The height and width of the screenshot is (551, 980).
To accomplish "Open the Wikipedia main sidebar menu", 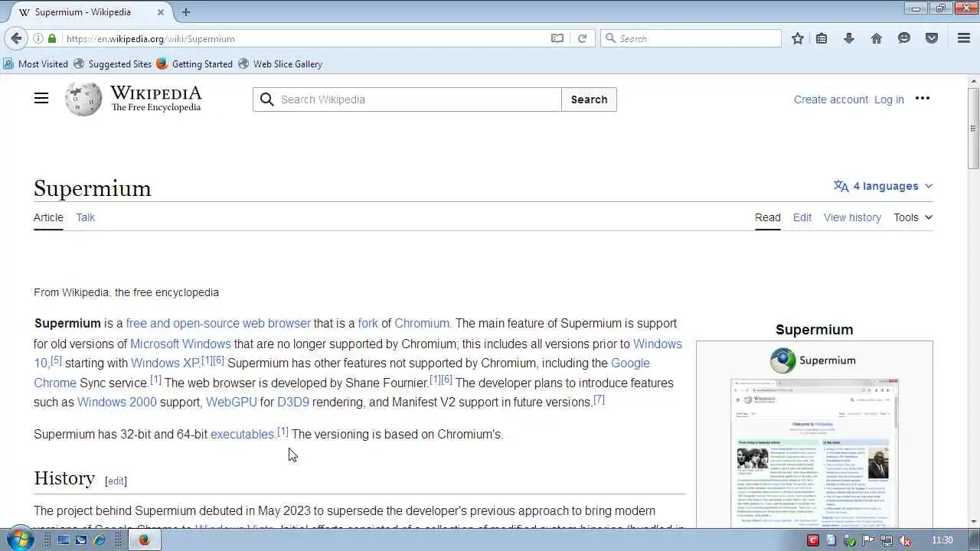I will click(x=41, y=98).
